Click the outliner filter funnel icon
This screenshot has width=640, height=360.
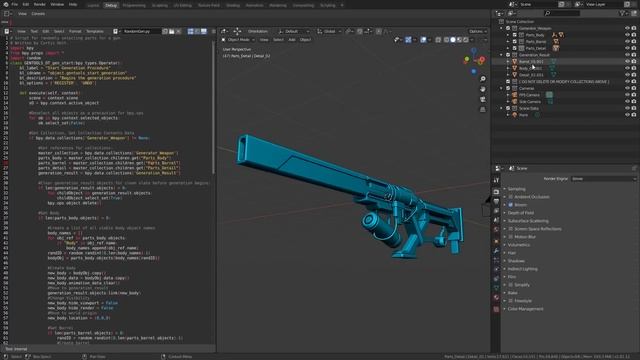tap(622, 13)
